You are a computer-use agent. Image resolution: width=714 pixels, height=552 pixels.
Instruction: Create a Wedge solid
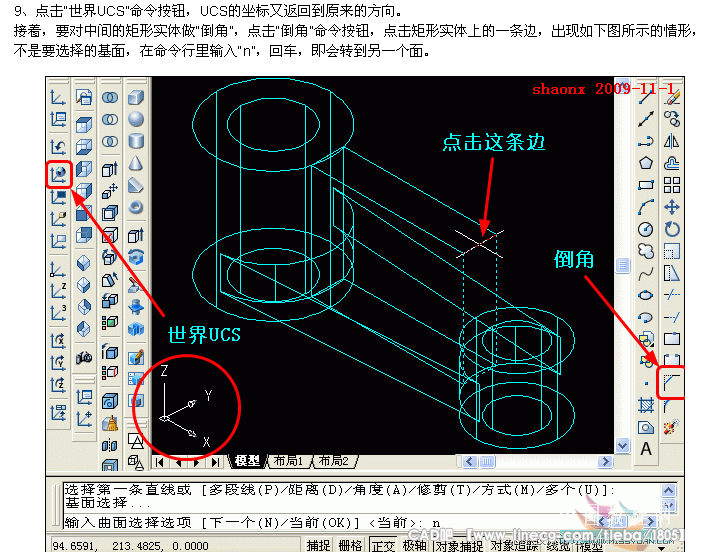(x=136, y=185)
